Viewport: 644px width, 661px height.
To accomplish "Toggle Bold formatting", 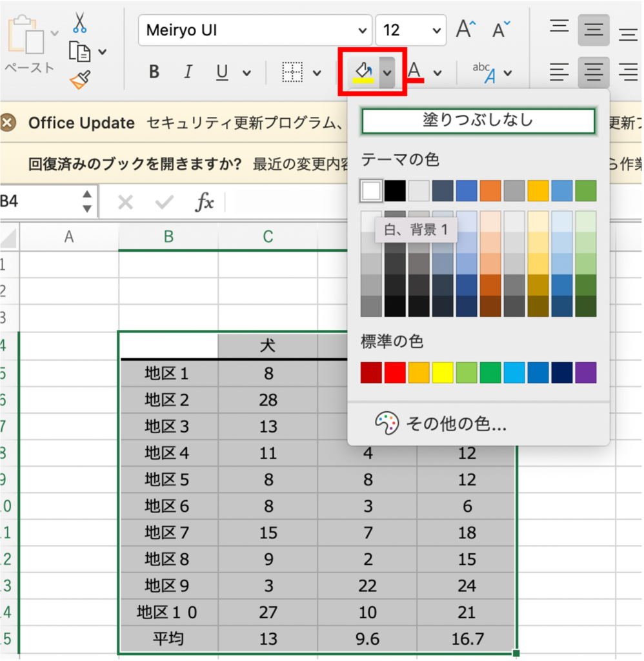I will [x=154, y=72].
